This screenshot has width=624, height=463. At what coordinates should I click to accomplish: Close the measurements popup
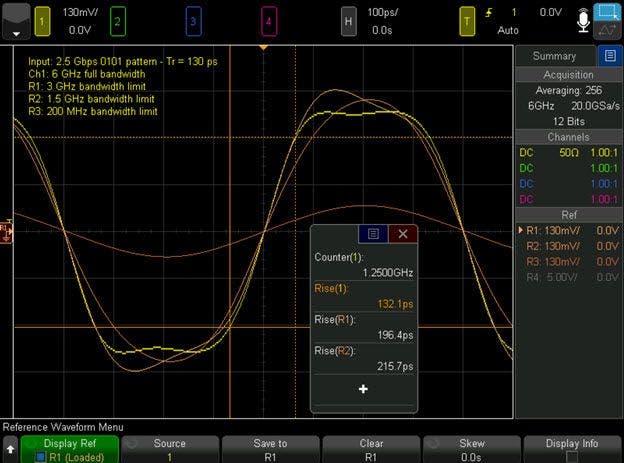pos(403,234)
